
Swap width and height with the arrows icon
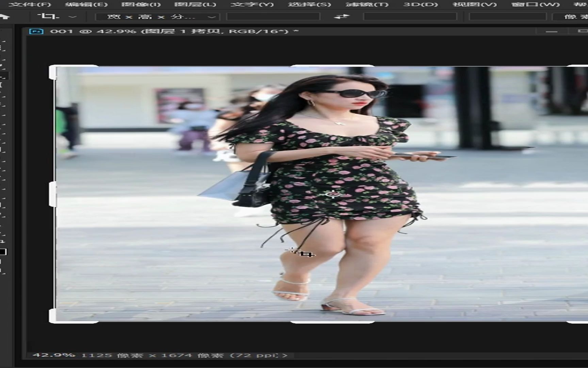[x=342, y=16]
